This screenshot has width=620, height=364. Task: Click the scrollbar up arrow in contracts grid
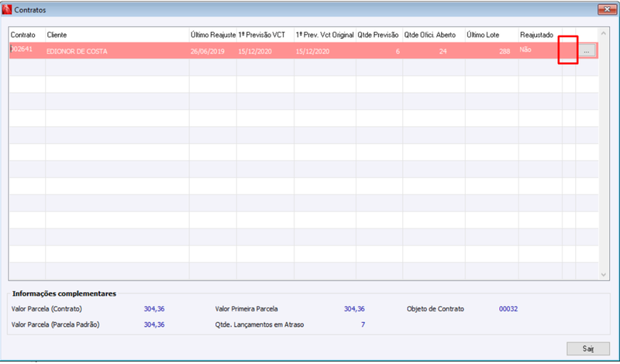[x=604, y=33]
